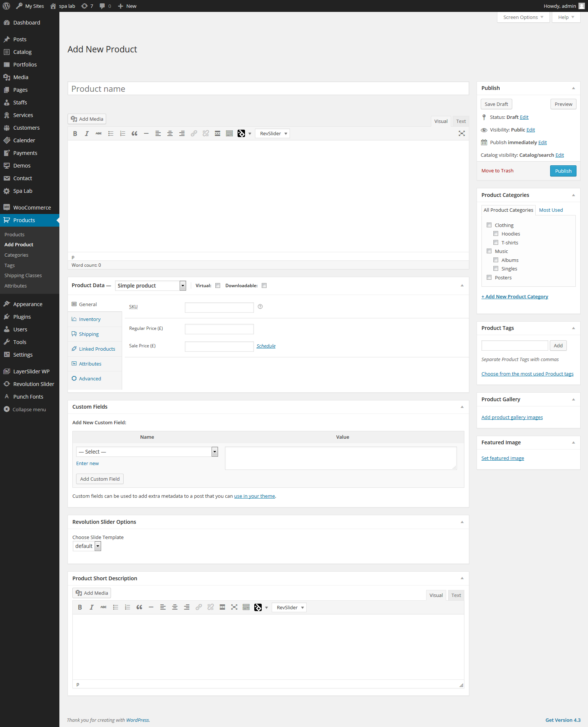Open RevSlider dropdown in the Short Description editor
588x727 pixels.
click(x=289, y=607)
